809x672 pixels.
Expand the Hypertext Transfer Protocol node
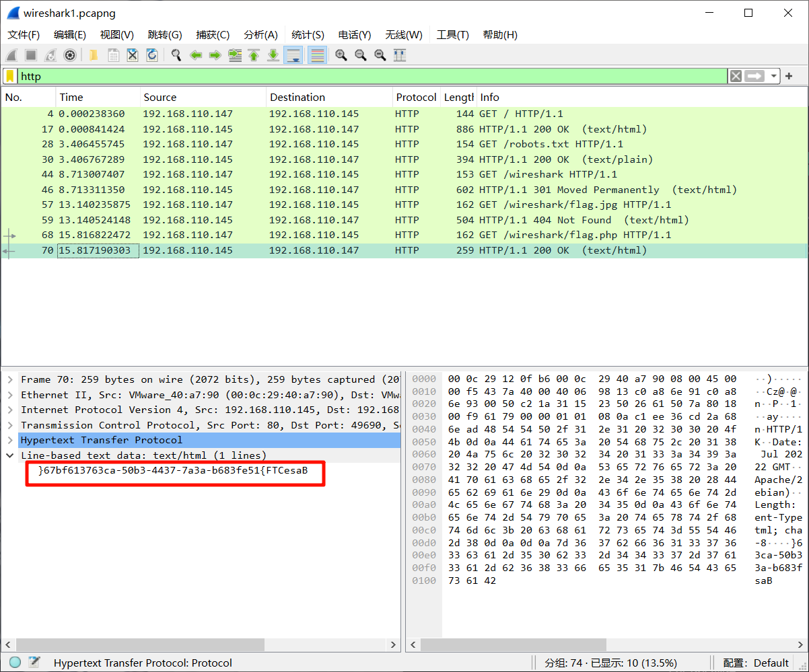pyautogui.click(x=10, y=441)
